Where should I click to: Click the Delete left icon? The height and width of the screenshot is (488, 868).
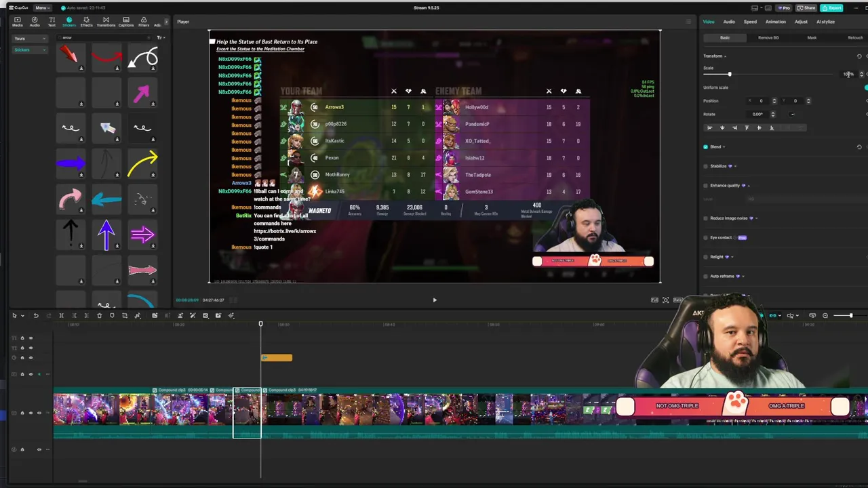point(73,315)
